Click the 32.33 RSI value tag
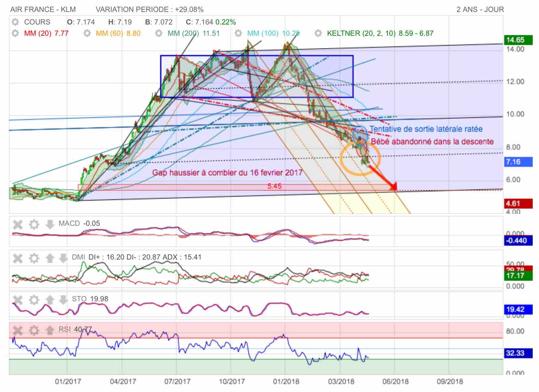The image size is (539, 392). click(518, 353)
